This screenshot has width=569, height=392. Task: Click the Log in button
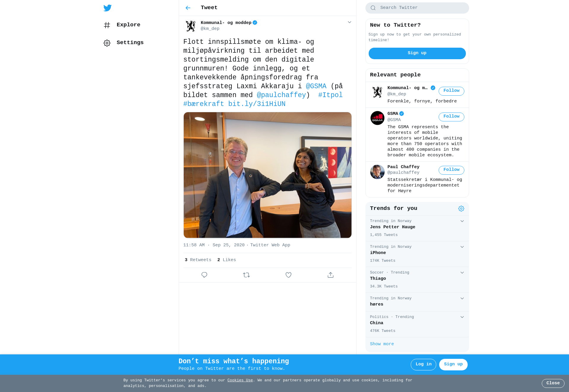coord(423,364)
